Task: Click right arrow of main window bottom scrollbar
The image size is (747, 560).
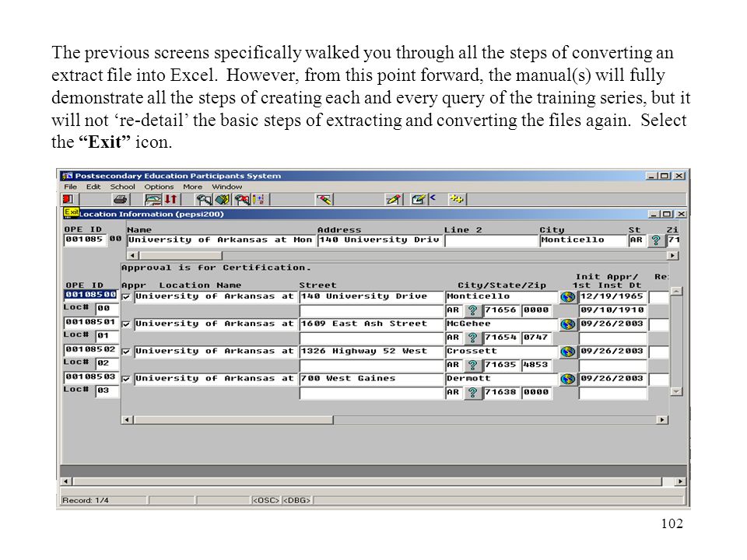Action: tap(680, 481)
